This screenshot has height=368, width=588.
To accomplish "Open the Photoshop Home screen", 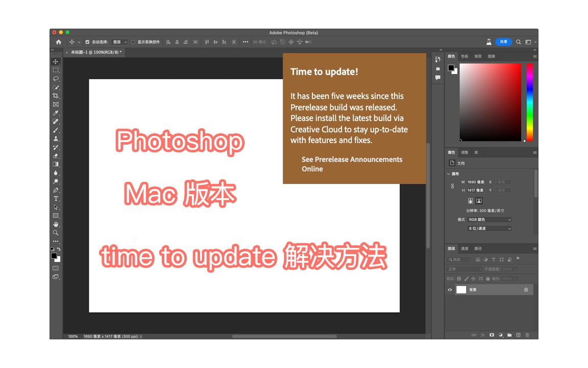I will pos(58,41).
